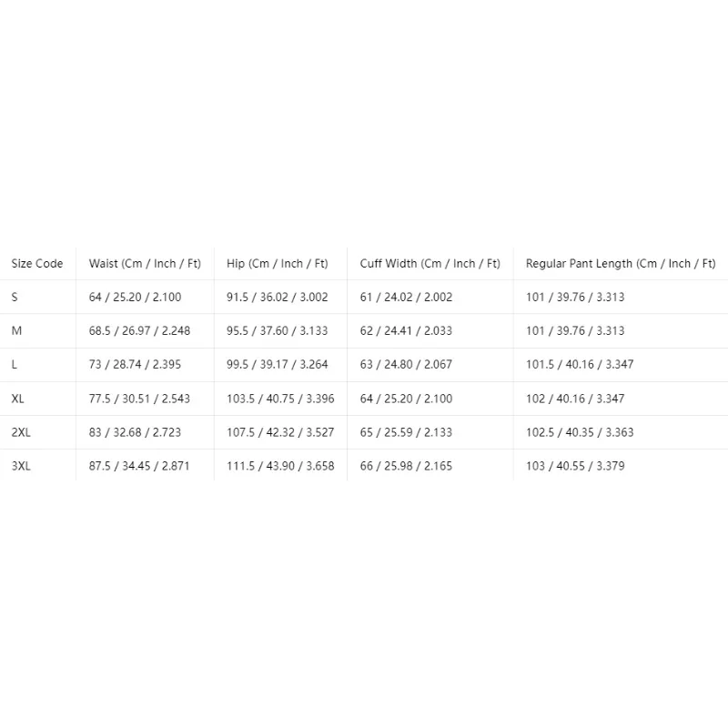
Task: Select waist value 77.5 / 30.51 / 2.543
Action: tap(140, 399)
